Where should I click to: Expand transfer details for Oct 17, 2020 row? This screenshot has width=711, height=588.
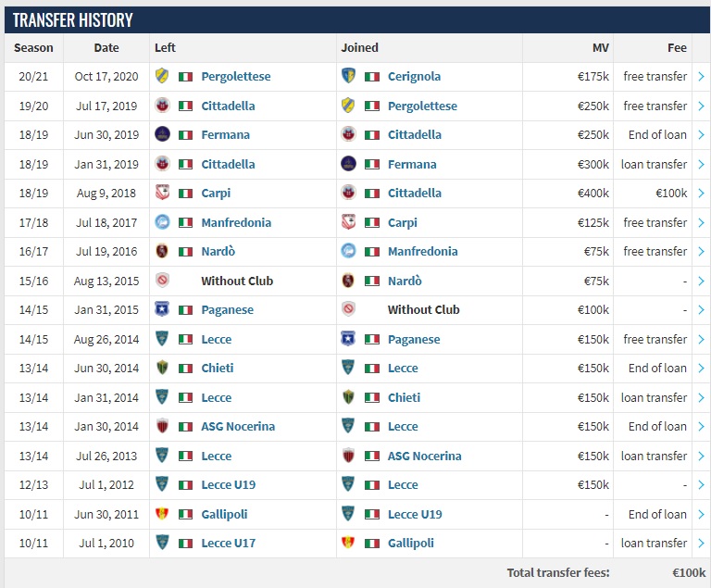coord(701,76)
